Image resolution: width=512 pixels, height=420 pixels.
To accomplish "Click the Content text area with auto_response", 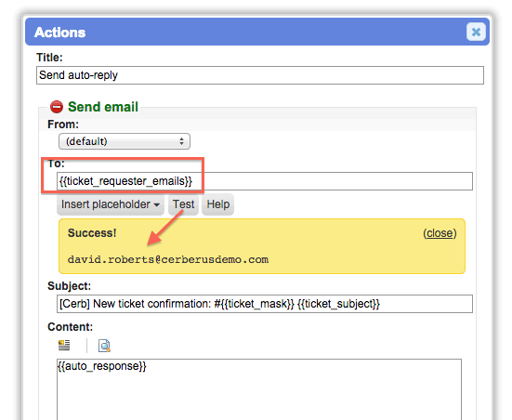I will tap(259, 389).
